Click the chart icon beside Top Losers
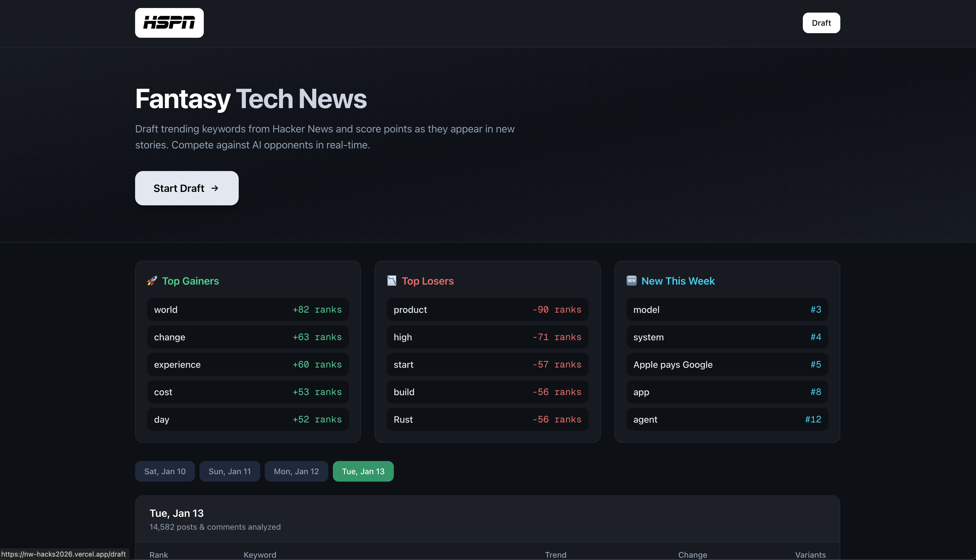This screenshot has height=560, width=976. tap(391, 281)
